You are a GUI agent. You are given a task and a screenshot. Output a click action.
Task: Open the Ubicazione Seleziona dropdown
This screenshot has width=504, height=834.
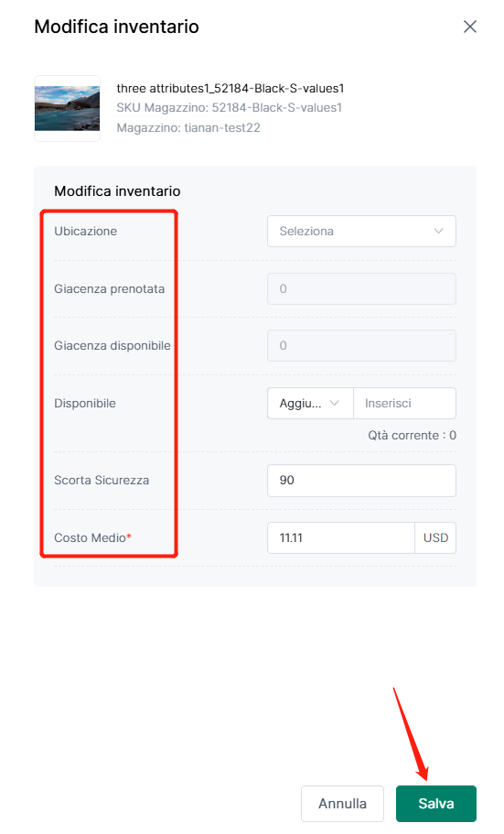361,231
